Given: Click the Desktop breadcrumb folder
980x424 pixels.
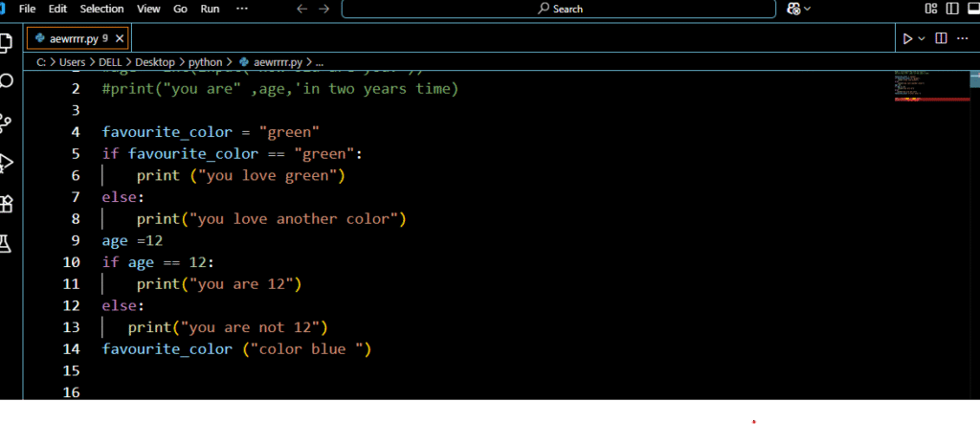Looking at the screenshot, I should pyautogui.click(x=154, y=62).
